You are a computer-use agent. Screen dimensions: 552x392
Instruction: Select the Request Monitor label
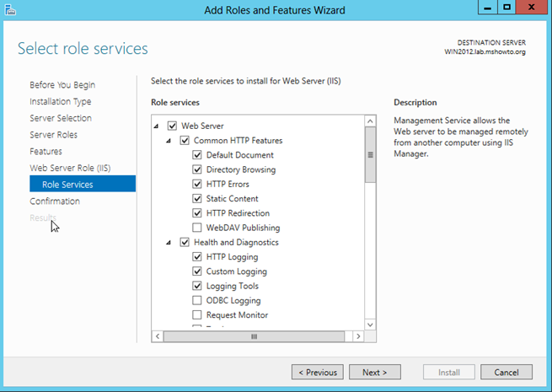(x=237, y=315)
